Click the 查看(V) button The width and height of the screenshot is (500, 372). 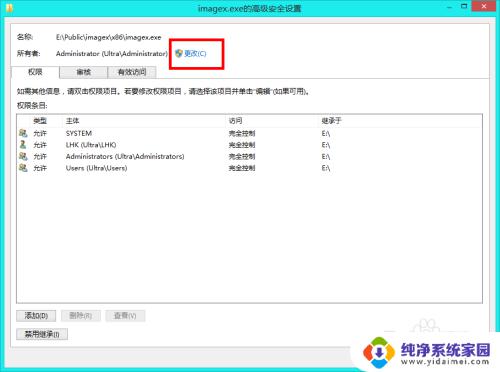point(125,316)
